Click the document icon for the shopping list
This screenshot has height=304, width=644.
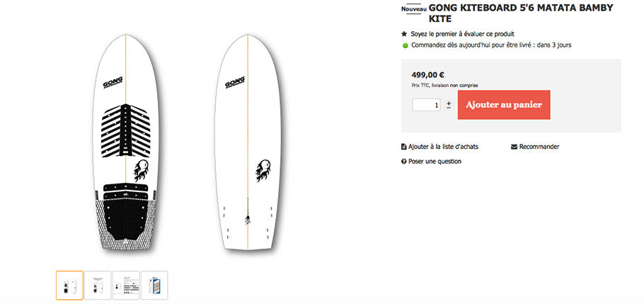pos(404,147)
